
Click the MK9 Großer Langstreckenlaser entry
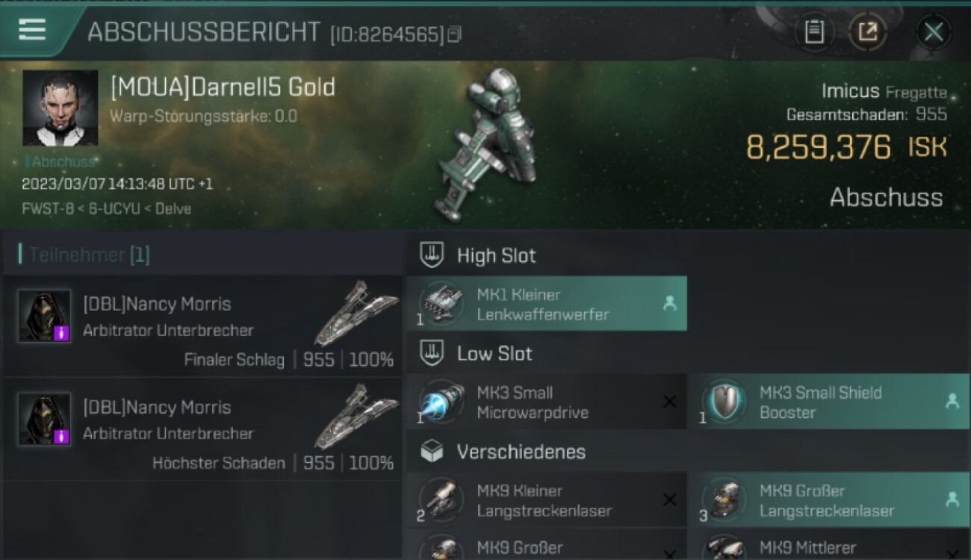coord(829,500)
